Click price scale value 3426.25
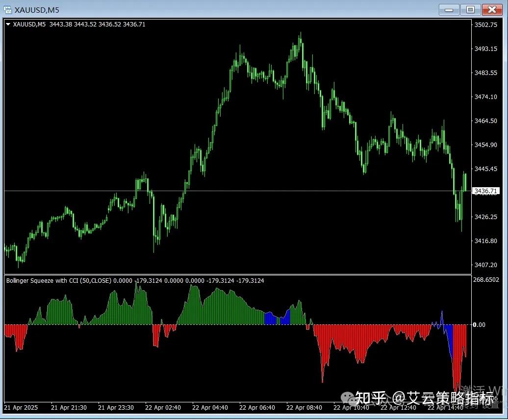The width and height of the screenshot is (508, 420). [485, 217]
